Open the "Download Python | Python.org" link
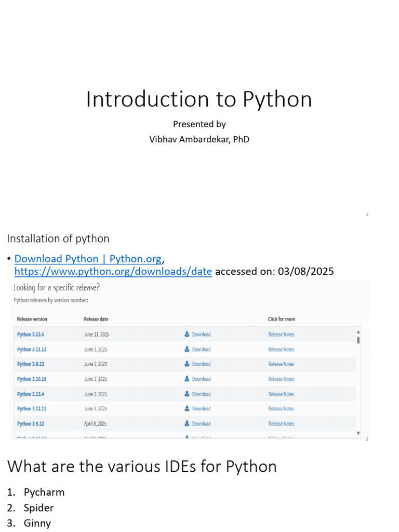Viewport: 399px width, 532px height. 88,259
